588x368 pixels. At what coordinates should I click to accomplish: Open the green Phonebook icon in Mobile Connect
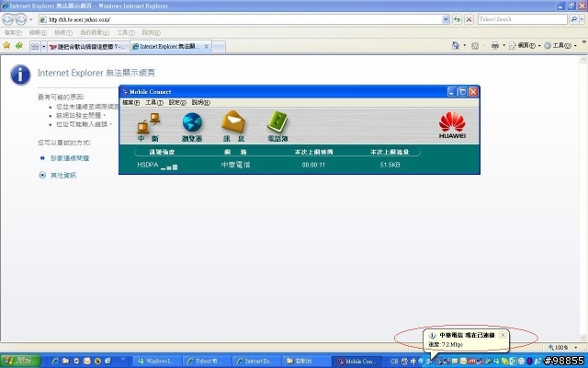coord(277,127)
